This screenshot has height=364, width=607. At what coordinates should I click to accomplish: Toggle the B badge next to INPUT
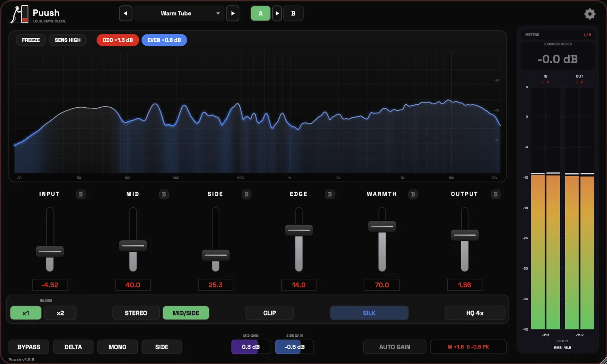pyautogui.click(x=80, y=194)
